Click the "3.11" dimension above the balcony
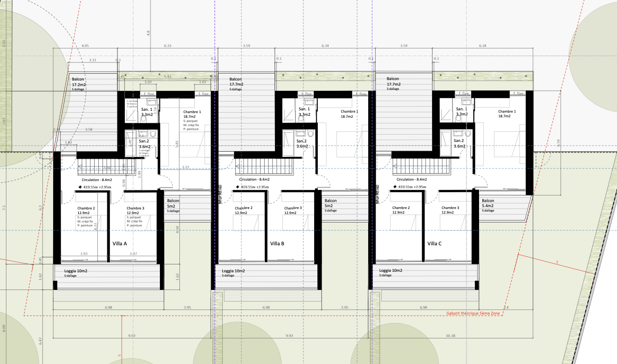 click(93, 60)
